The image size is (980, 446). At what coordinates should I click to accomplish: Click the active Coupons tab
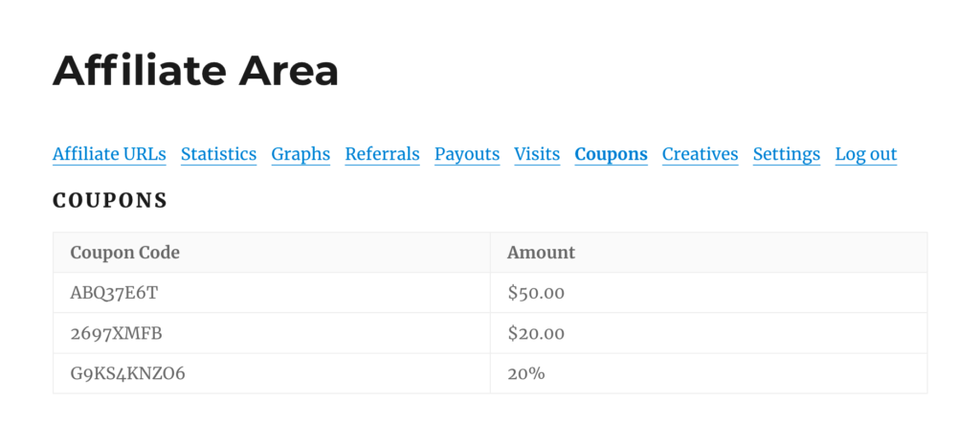click(x=611, y=154)
